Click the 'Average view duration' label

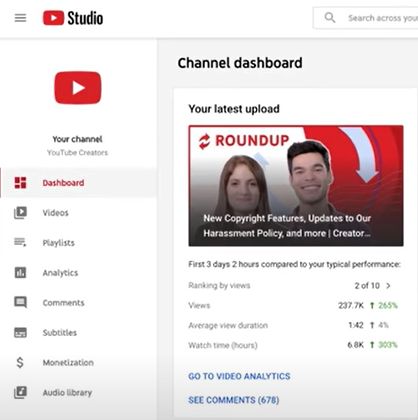(x=228, y=325)
